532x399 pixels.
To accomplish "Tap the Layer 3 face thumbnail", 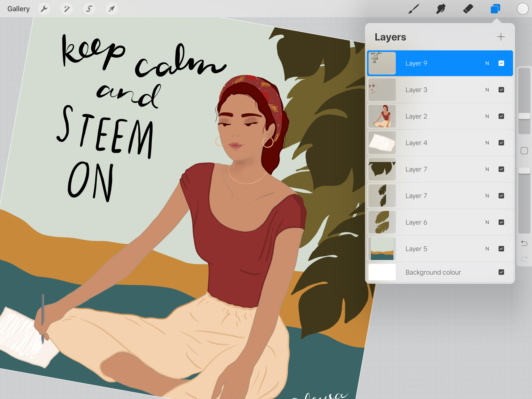I will coord(382,90).
